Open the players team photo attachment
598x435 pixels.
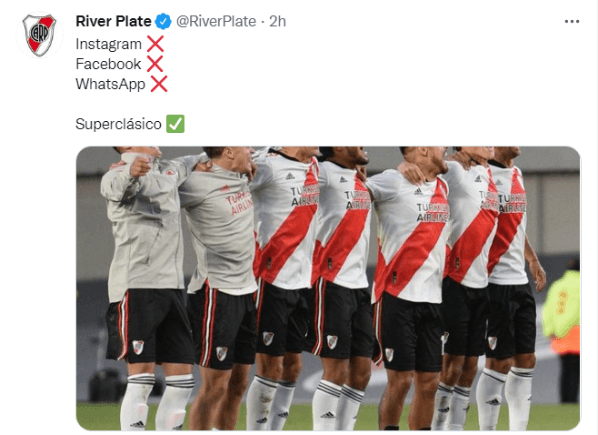pos(328,288)
